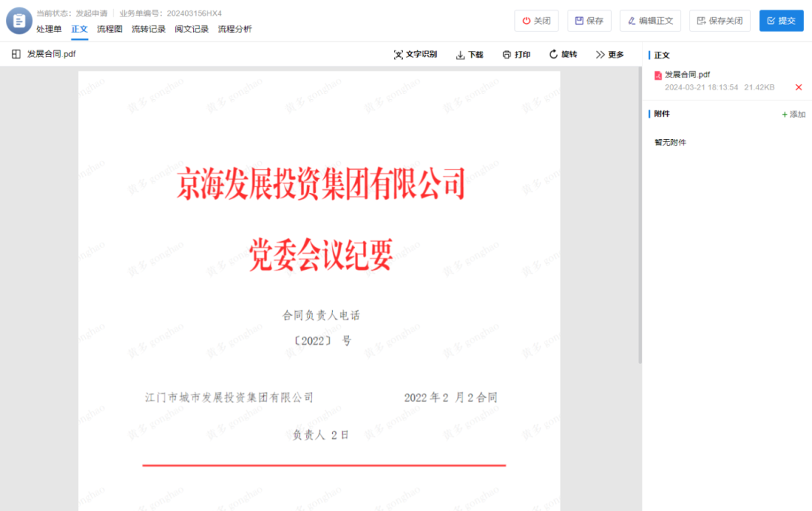This screenshot has height=511, width=812.
Task: Switch to the 正文 tab
Action: pos(79,29)
